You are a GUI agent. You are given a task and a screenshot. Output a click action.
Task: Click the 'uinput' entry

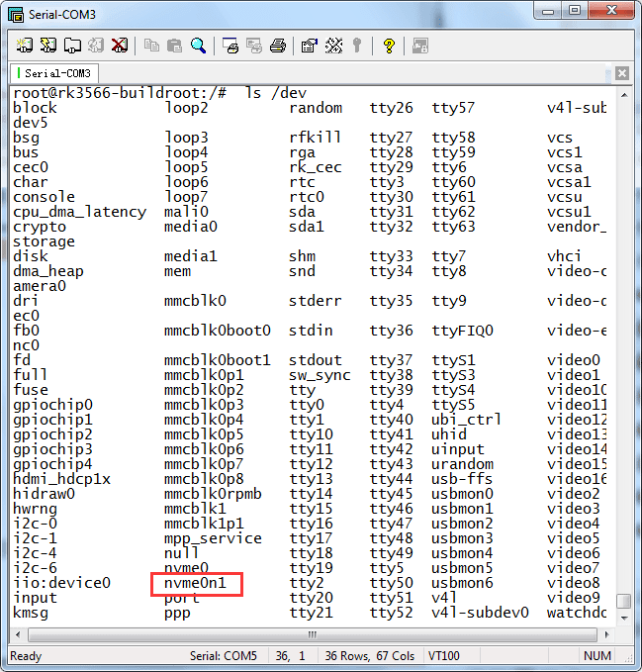tap(457, 449)
